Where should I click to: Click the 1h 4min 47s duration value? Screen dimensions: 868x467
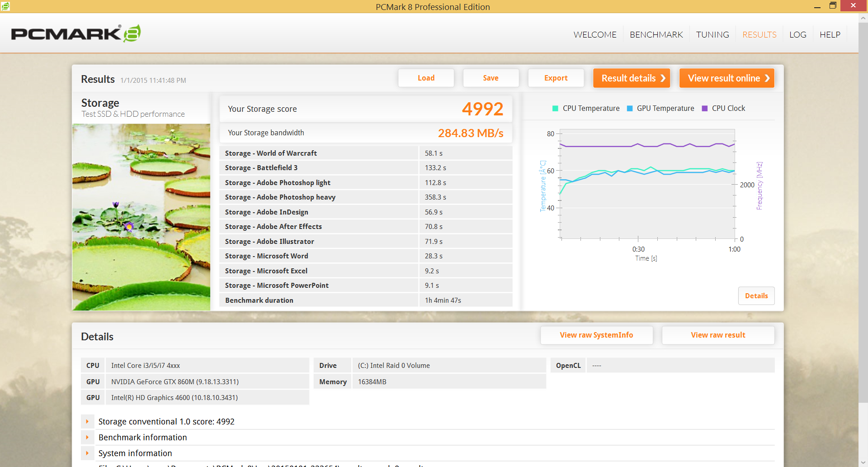[x=443, y=300]
